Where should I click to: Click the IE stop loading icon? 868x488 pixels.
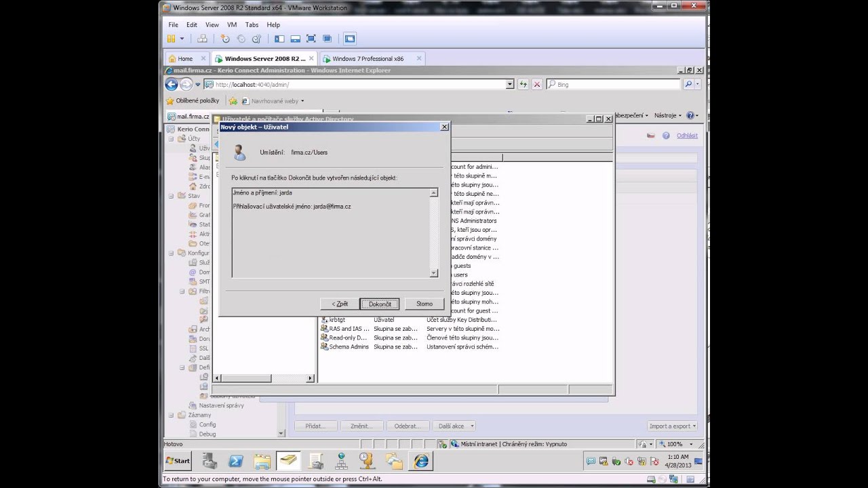pyautogui.click(x=536, y=85)
